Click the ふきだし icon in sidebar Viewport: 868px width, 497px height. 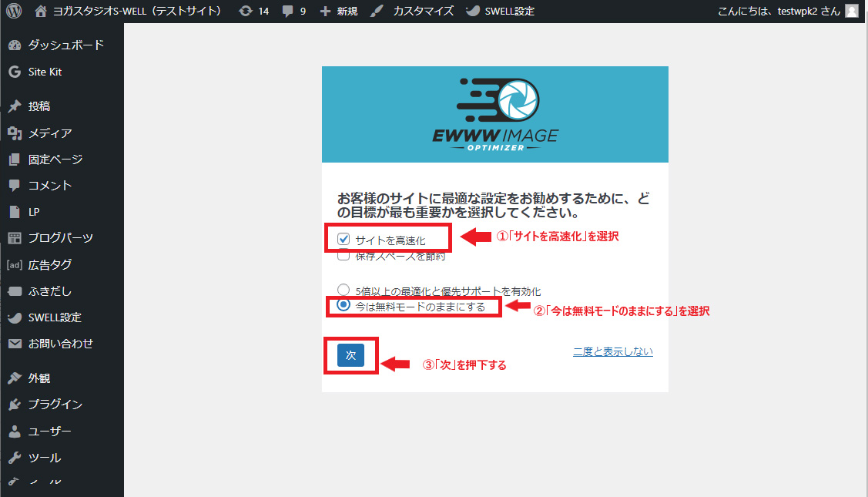point(15,291)
